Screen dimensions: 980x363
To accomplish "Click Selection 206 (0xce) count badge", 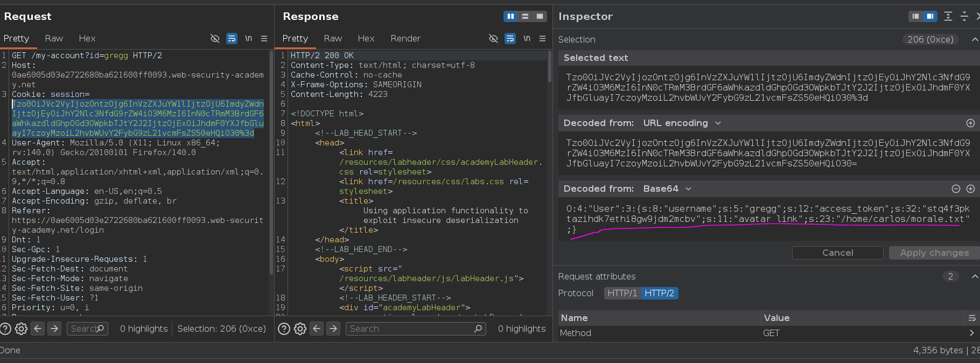I will [x=930, y=39].
